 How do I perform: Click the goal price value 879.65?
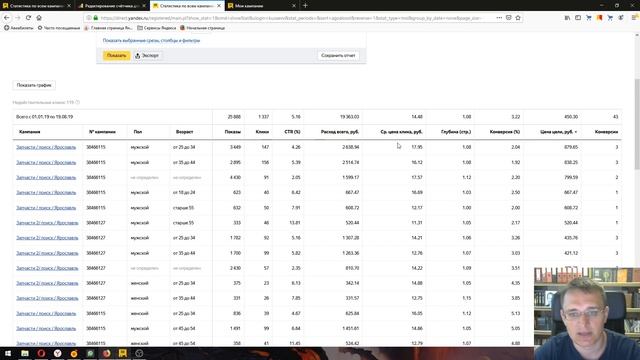(570, 147)
